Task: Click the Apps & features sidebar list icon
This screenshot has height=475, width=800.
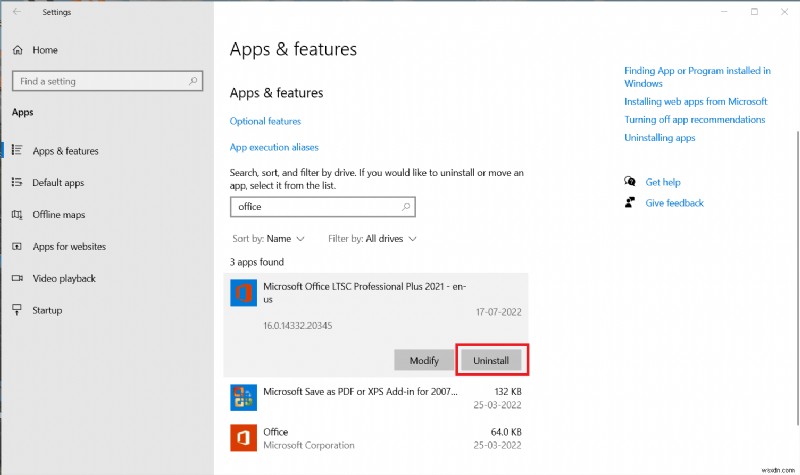Action: tap(17, 150)
